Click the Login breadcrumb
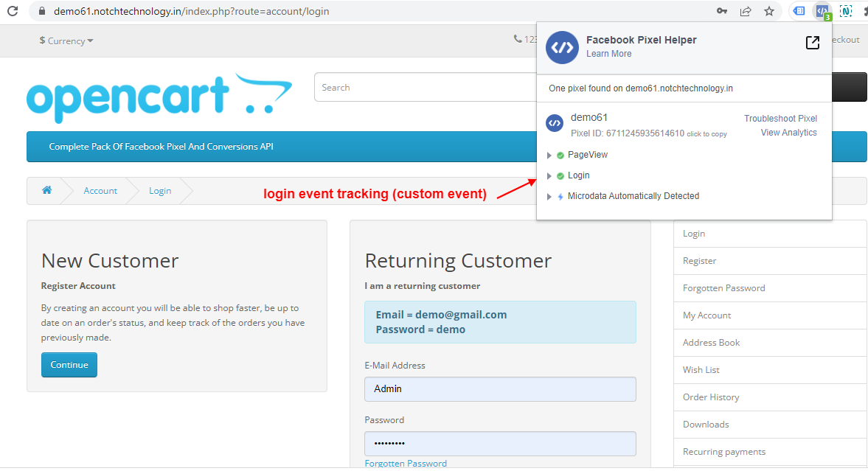Screen dimensions: 868x471 pyautogui.click(x=160, y=191)
